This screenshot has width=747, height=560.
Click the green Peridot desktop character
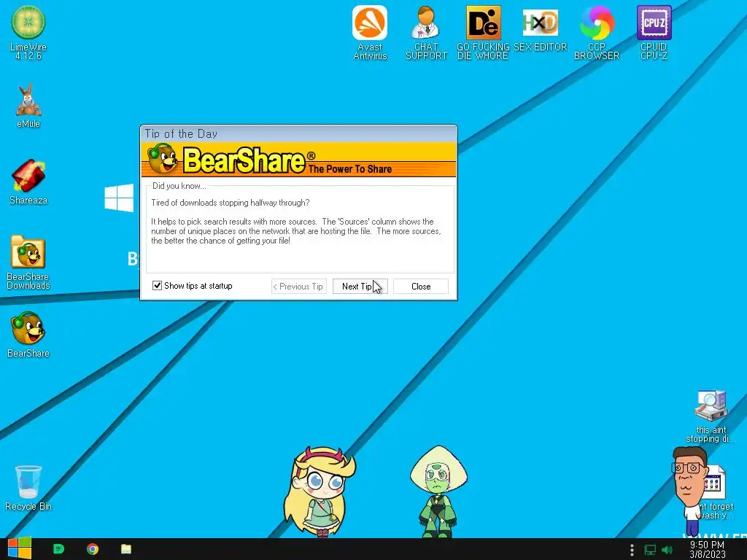pos(438,491)
